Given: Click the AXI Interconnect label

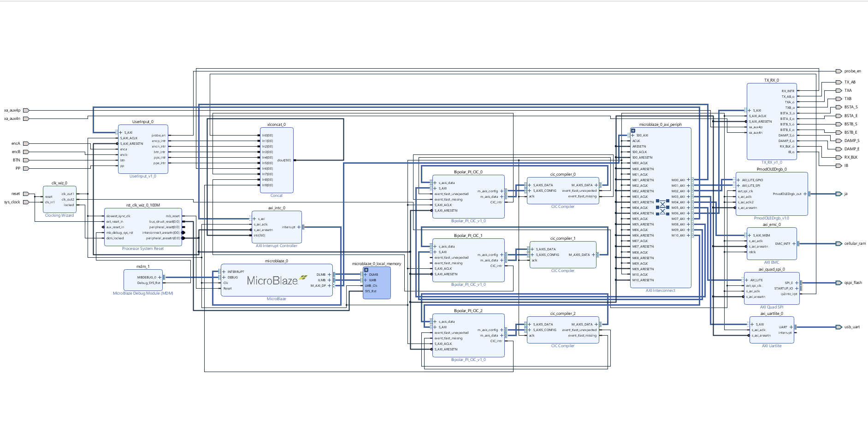Looking at the screenshot, I should (x=661, y=291).
